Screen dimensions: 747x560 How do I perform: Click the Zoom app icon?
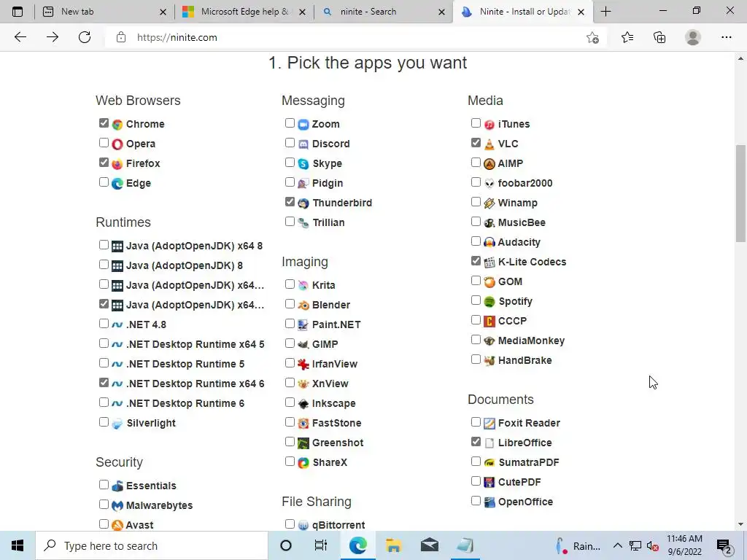point(303,124)
